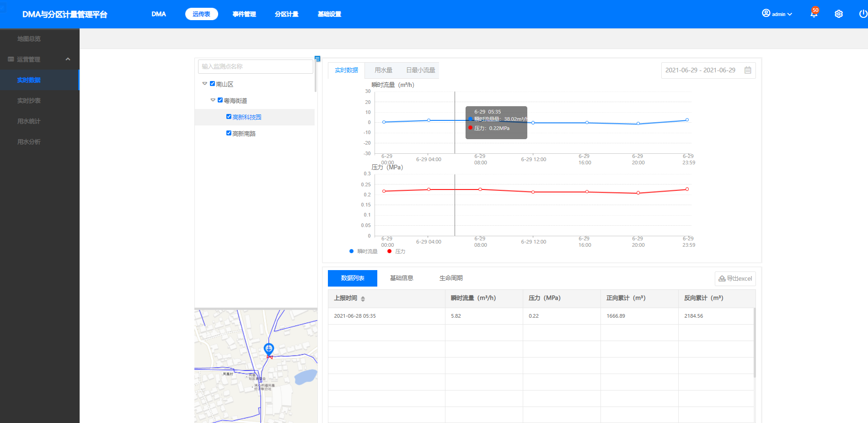Switch to the 实时数据 chart tab
Screen dimensions: 868x423
346,70
